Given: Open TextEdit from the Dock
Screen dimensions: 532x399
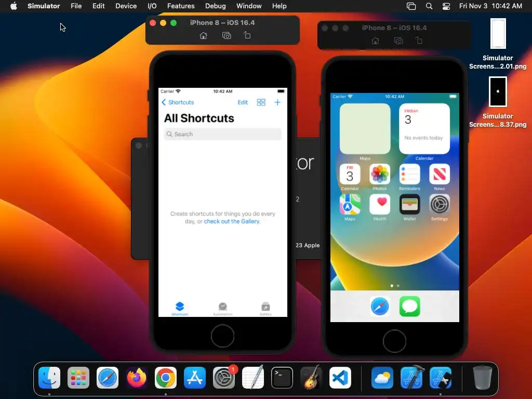Looking at the screenshot, I should pyautogui.click(x=253, y=378).
